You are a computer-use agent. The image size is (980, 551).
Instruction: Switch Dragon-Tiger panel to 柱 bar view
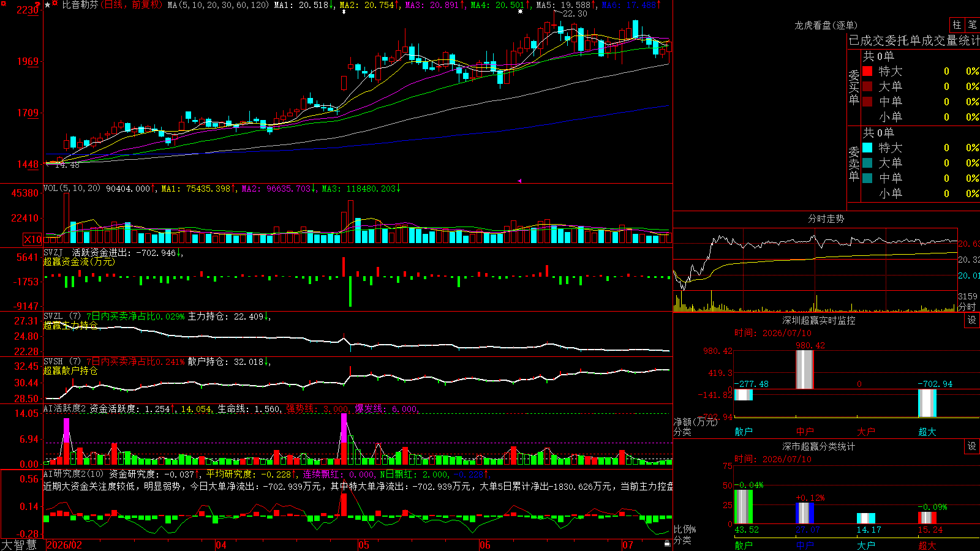pos(957,24)
